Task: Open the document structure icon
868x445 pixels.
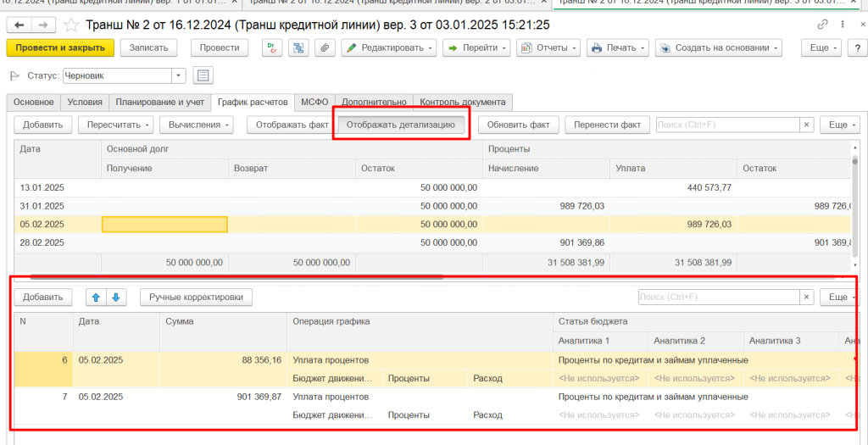Action: tap(298, 47)
